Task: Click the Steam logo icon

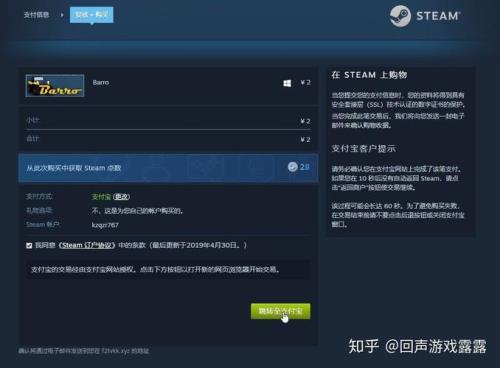Action: [x=400, y=16]
